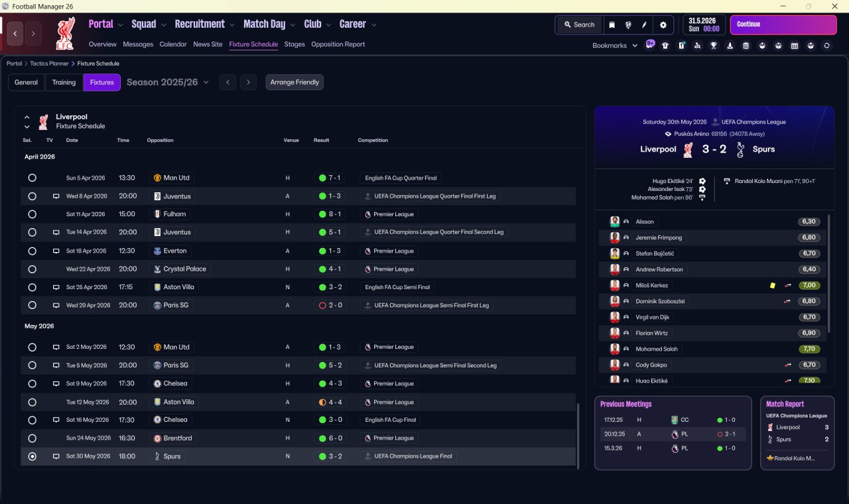Open the training cone bookmark icon
Image resolution: width=849 pixels, height=504 pixels.
(730, 46)
